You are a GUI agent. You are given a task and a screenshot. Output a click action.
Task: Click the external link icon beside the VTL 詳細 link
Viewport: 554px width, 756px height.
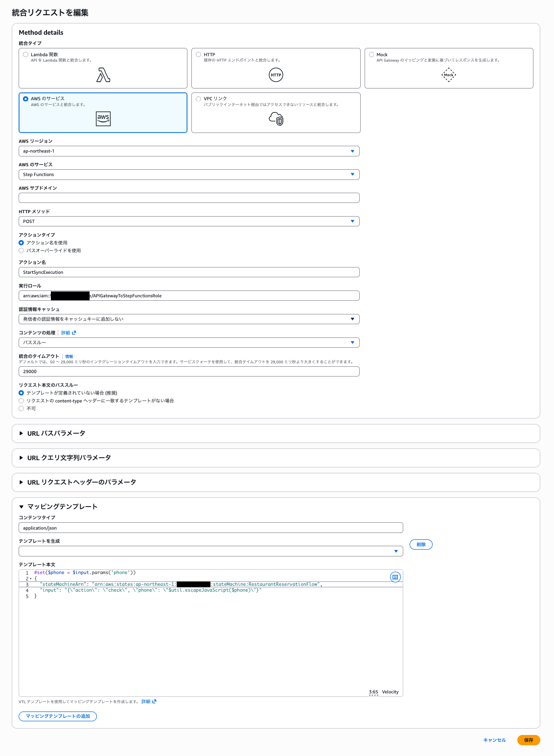click(x=154, y=701)
